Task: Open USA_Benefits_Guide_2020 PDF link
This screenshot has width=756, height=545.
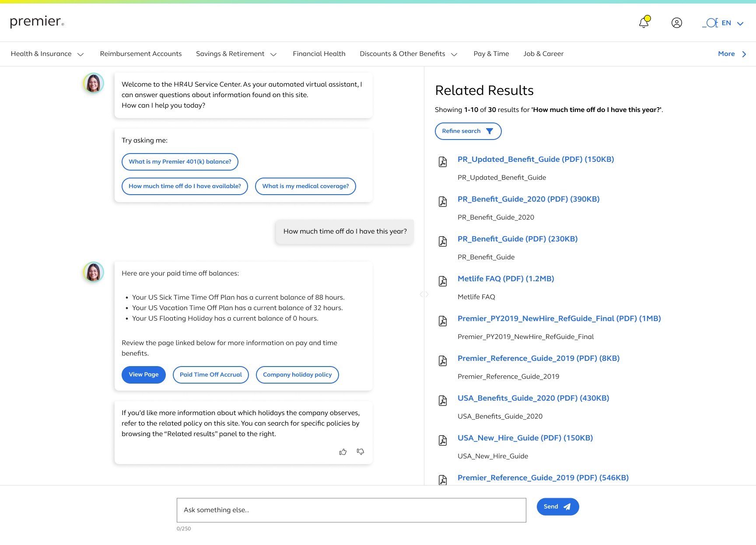Action: (533, 398)
